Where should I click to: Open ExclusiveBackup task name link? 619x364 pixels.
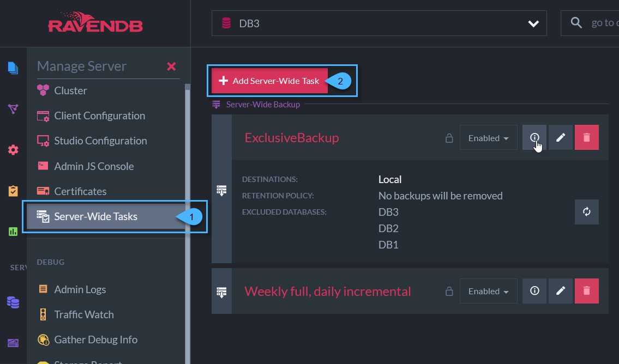pyautogui.click(x=292, y=138)
